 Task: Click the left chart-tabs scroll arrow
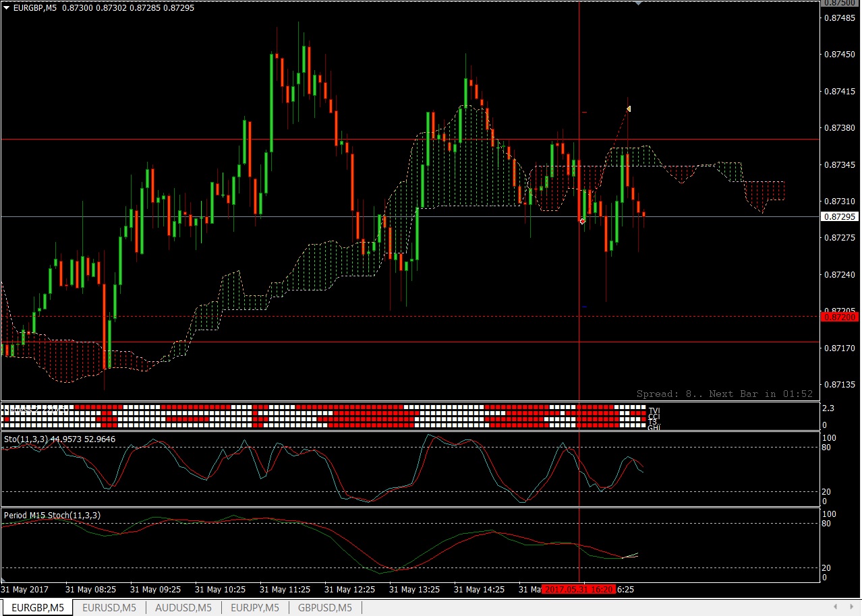[836, 607]
